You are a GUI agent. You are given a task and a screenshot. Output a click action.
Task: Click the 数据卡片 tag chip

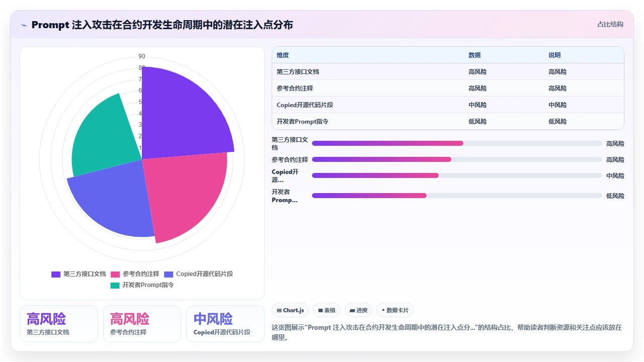(395, 310)
